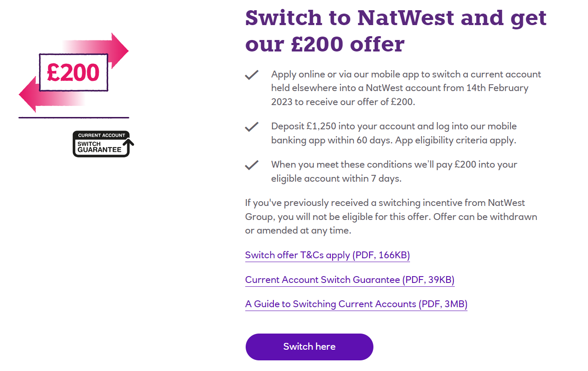Open A Guide to Switching Current Accounts
Image resolution: width=588 pixels, height=371 pixels.
pyautogui.click(x=356, y=304)
